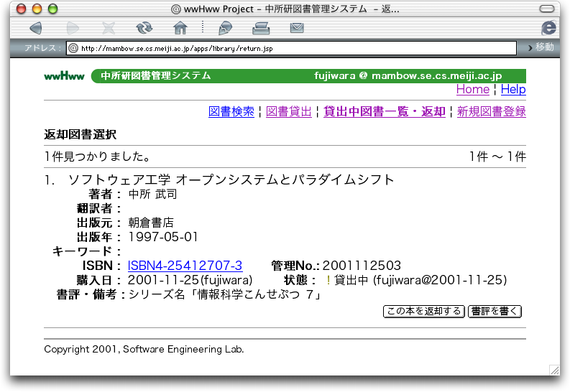Go back with the Back arrow icon

pos(36,28)
